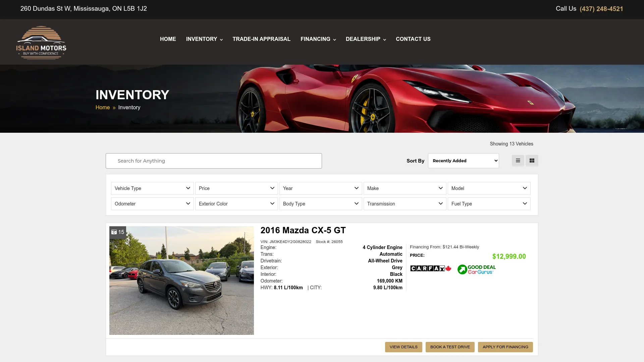This screenshot has height=362, width=644.
Task: Open the Inventory navigation menu
Action: click(x=204, y=39)
